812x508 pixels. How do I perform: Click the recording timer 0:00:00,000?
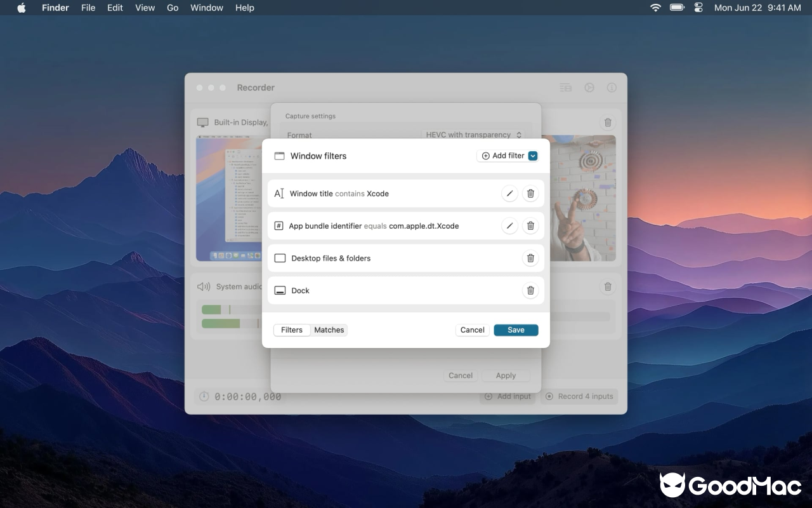point(248,397)
